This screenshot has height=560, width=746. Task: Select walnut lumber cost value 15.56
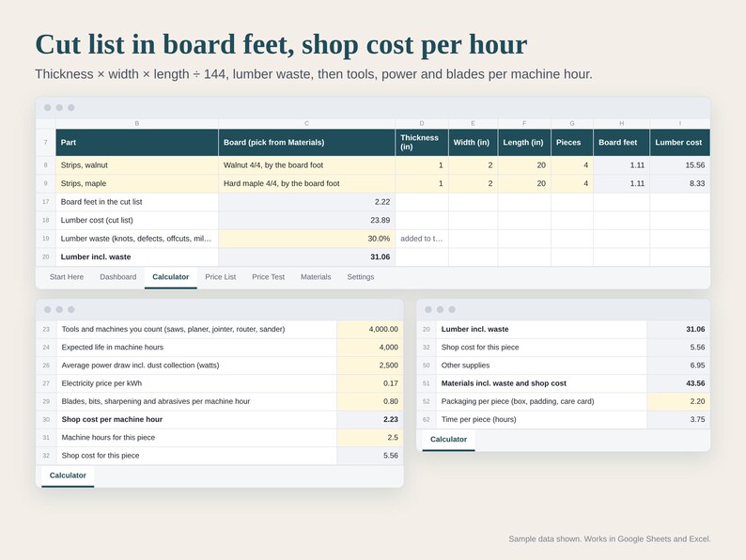[x=680, y=165]
